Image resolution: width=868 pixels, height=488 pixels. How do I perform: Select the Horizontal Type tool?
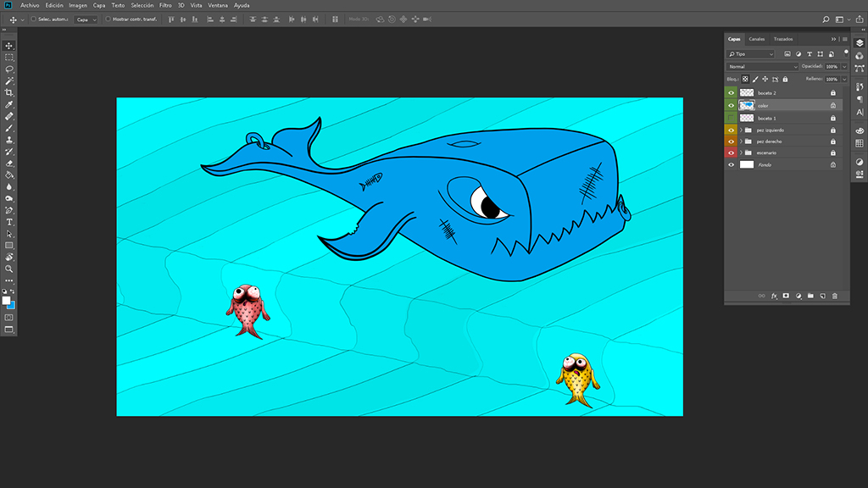pyautogui.click(x=9, y=222)
